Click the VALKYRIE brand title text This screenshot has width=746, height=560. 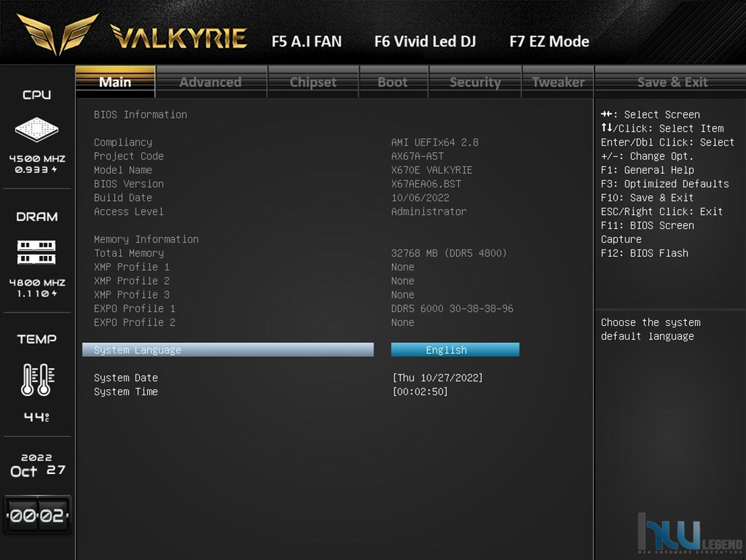pos(179,37)
